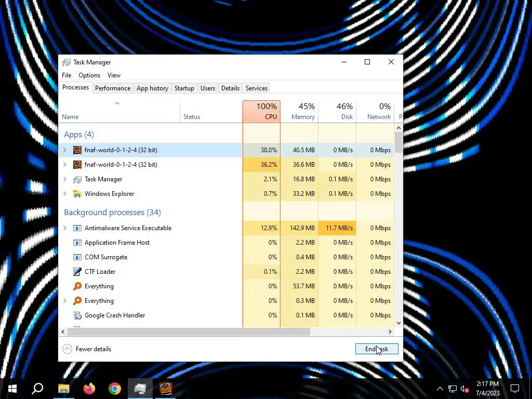The height and width of the screenshot is (399, 532).
Task: Click the Google Crash Handler icon
Action: point(77,315)
